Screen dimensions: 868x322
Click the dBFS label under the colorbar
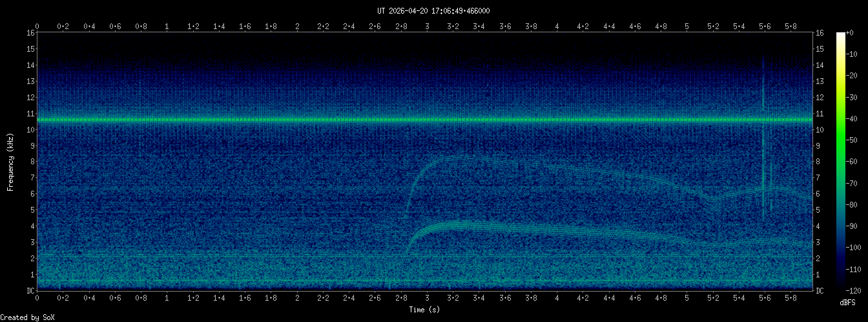(x=847, y=302)
